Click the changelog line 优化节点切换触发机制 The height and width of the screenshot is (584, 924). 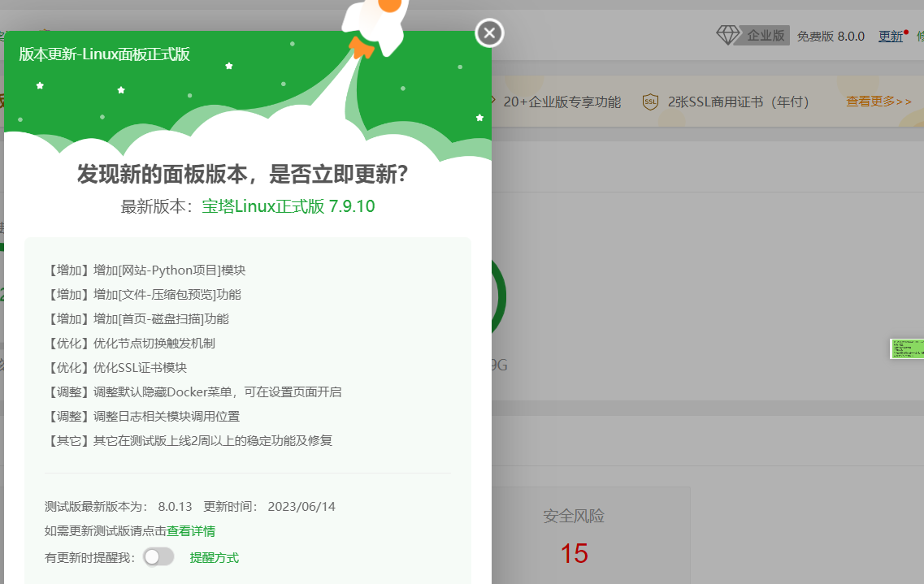131,344
